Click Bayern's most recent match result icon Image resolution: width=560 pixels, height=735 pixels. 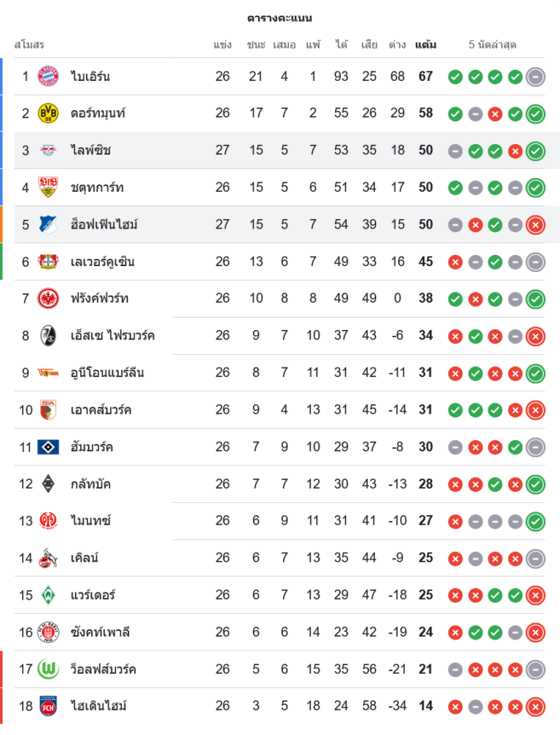click(536, 76)
